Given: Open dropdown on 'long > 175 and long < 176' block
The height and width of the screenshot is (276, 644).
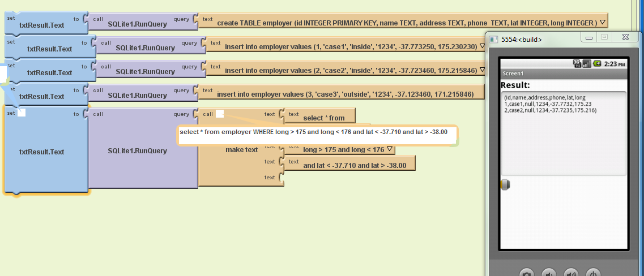Looking at the screenshot, I should pos(389,149).
